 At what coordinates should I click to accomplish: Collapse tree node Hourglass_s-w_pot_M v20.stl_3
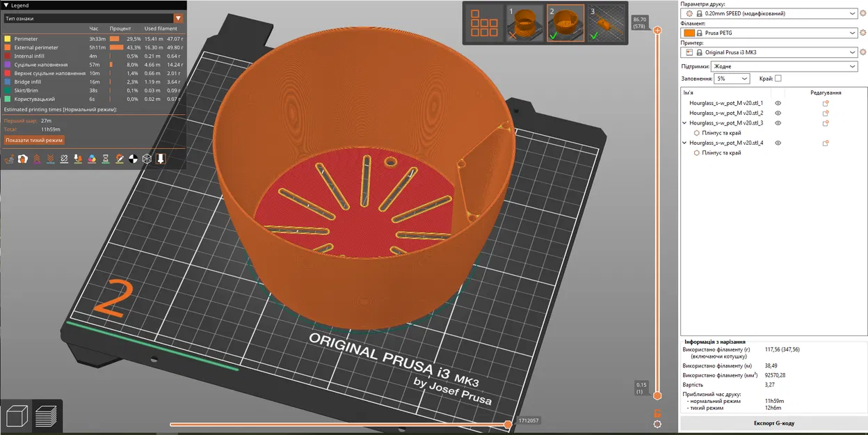(x=685, y=123)
